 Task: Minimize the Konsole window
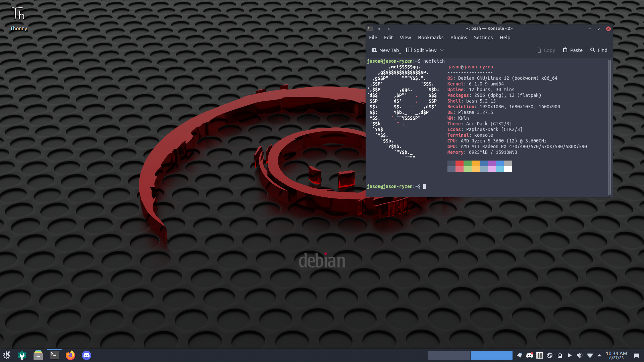(589, 29)
